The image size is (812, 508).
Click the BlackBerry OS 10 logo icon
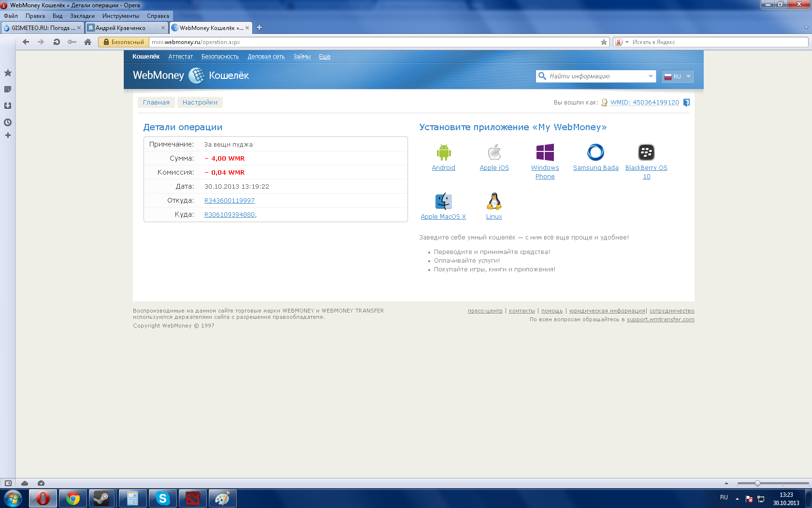(646, 152)
